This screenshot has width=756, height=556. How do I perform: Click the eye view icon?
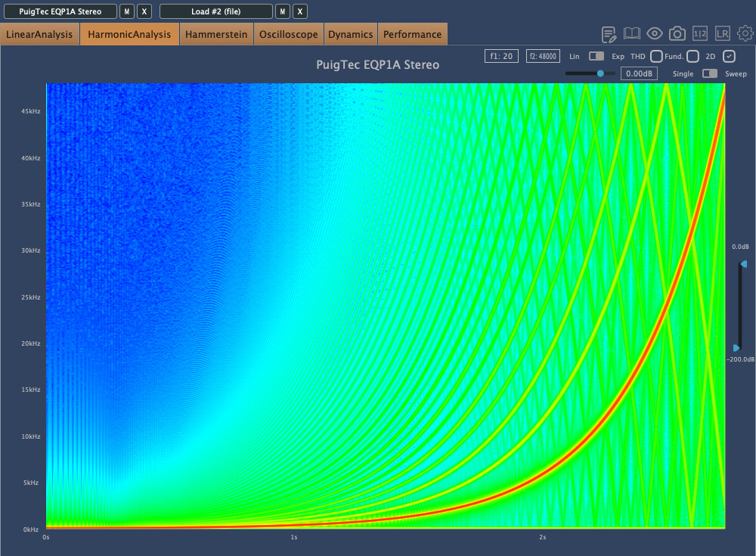(x=655, y=34)
